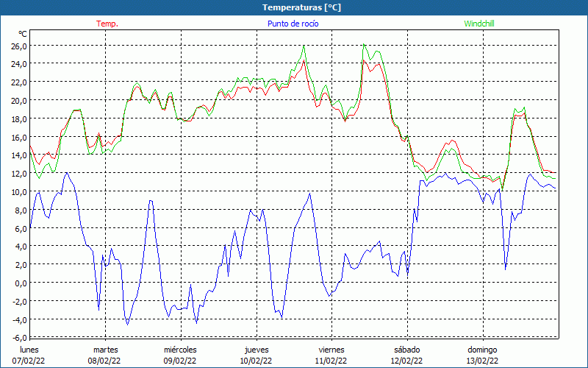Click the 'Temperaturas [°C]' chart title
The height and width of the screenshot is (368, 588).
click(x=301, y=7)
